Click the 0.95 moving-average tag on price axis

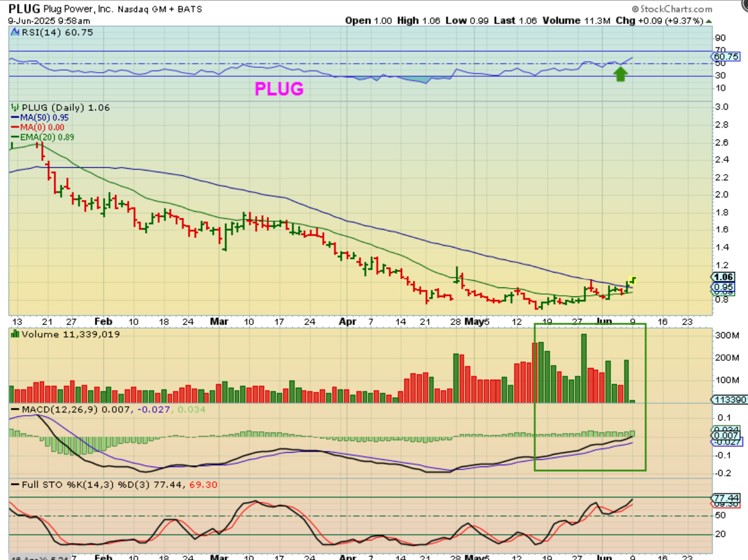(x=724, y=287)
